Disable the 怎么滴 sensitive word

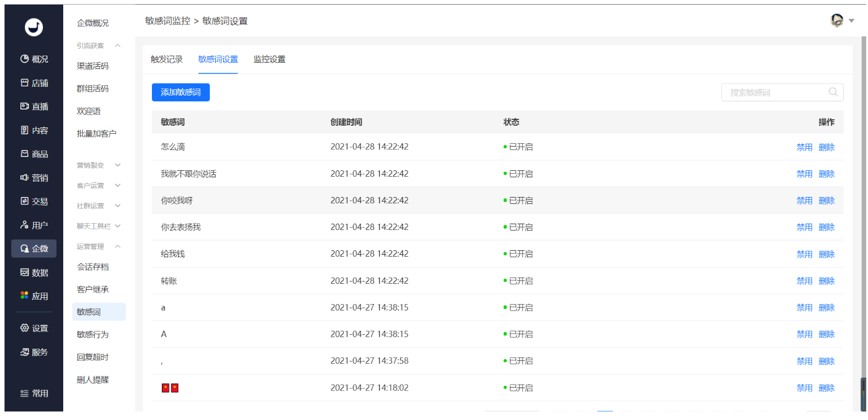804,147
